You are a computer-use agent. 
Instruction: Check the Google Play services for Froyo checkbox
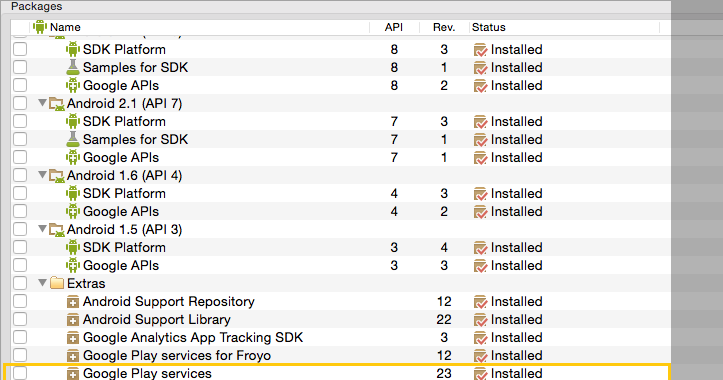20,355
